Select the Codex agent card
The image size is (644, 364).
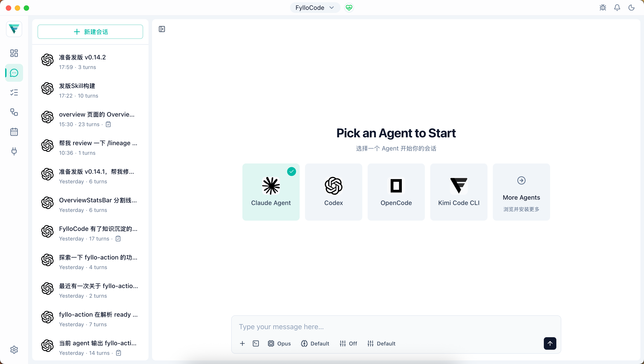(x=333, y=192)
